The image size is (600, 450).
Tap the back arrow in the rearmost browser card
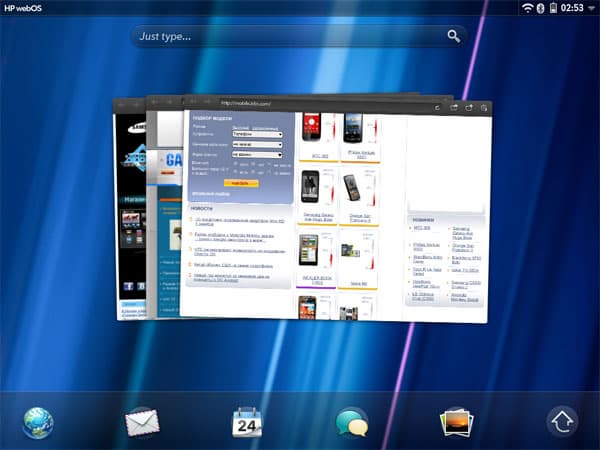click(x=121, y=104)
